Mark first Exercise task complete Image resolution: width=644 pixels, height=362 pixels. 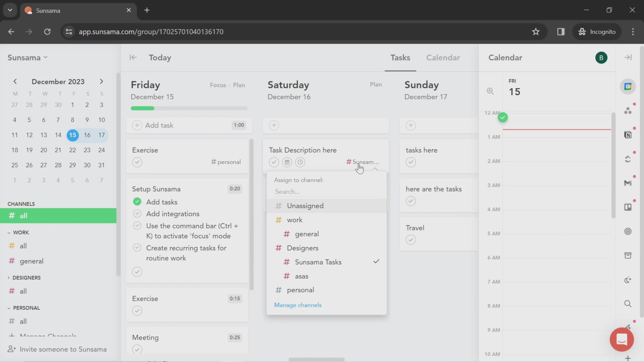point(137,162)
